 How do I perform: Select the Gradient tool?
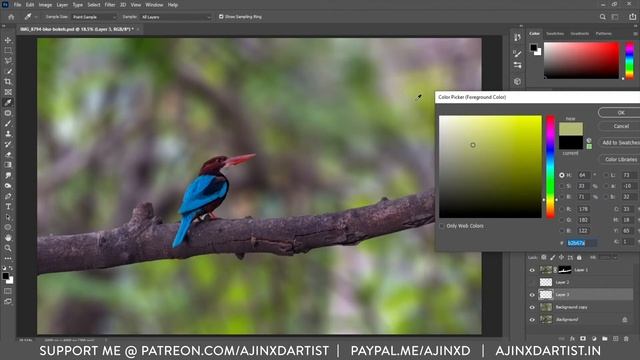[8, 165]
